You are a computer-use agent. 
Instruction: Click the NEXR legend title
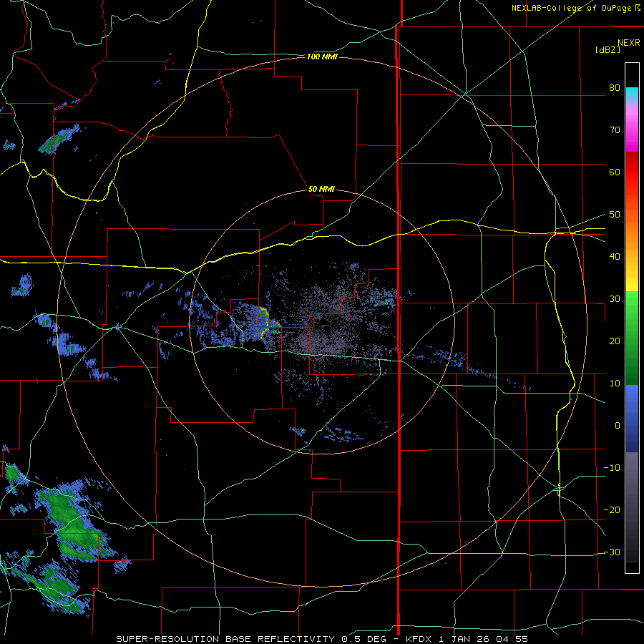(629, 43)
